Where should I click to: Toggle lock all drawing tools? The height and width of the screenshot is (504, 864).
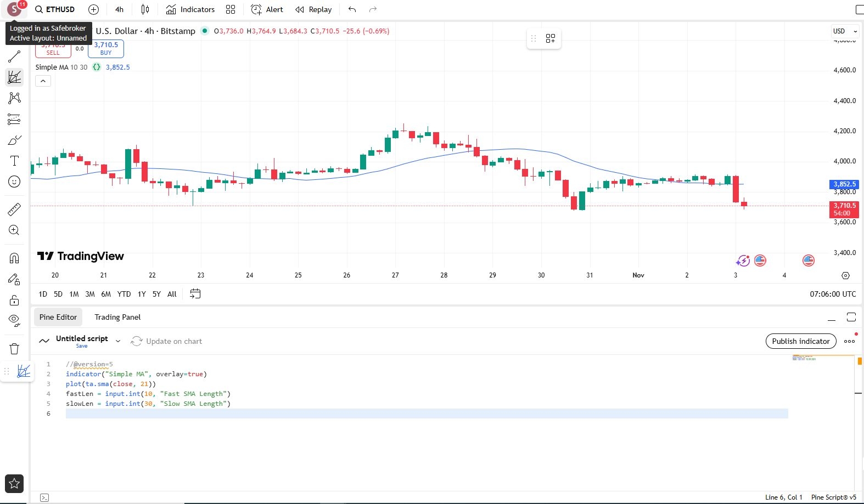point(14,300)
